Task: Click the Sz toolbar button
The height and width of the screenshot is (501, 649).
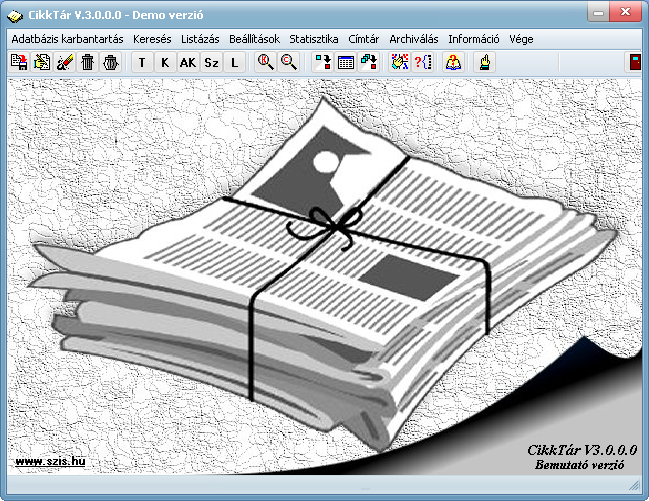Action: coord(211,63)
